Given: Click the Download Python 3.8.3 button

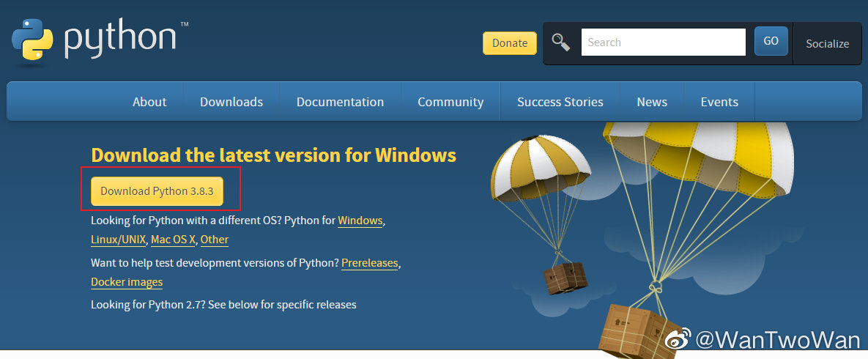Looking at the screenshot, I should 157,190.
